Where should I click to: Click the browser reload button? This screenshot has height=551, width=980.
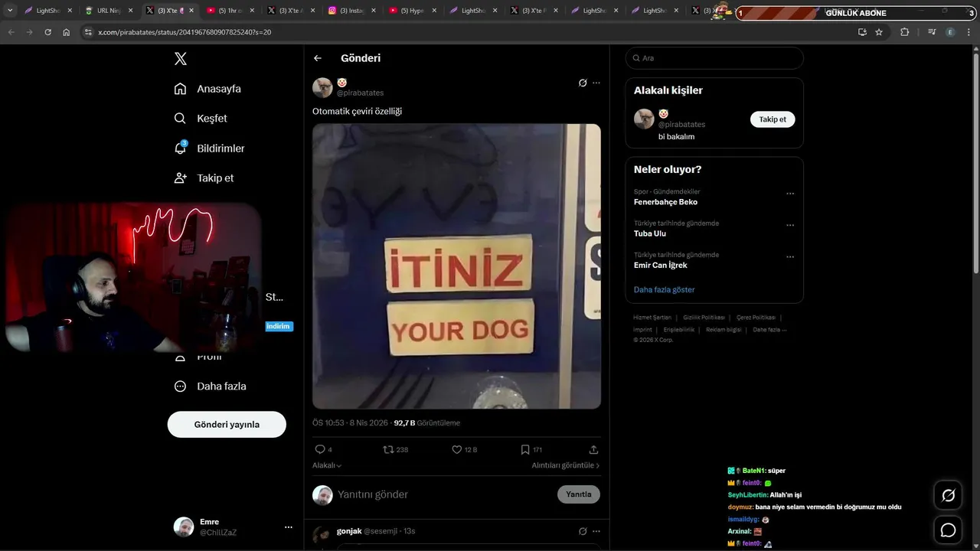(47, 32)
